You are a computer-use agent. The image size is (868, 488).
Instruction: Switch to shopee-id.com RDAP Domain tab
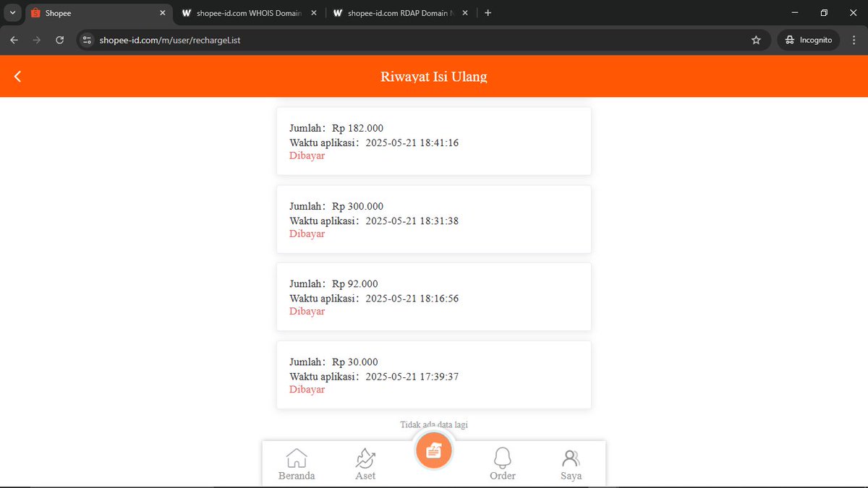(x=401, y=13)
